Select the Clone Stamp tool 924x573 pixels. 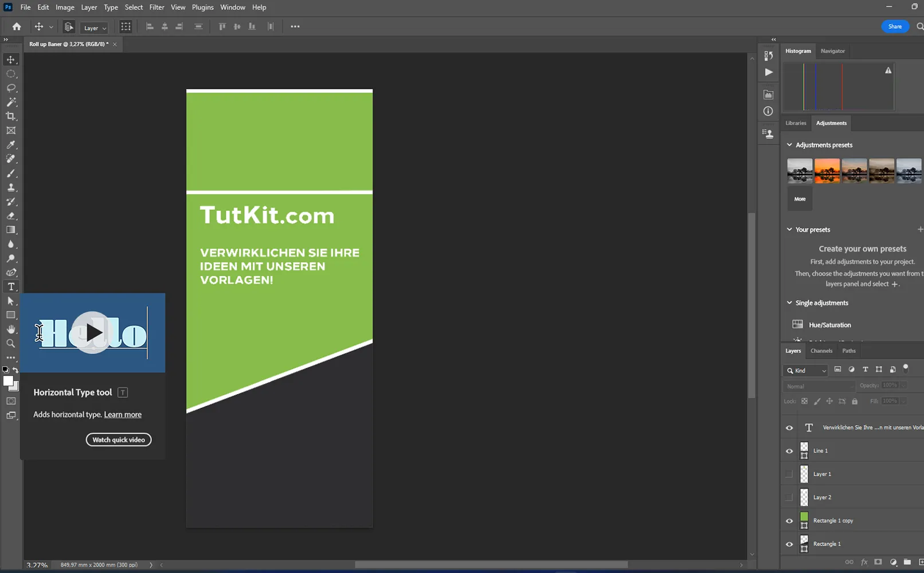11,187
